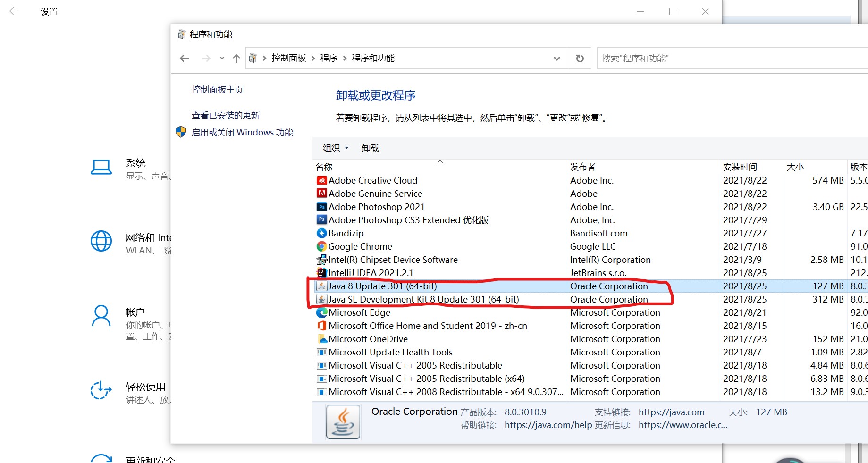868x463 pixels.
Task: Sort programs by 发布者 column header
Action: pos(643,167)
